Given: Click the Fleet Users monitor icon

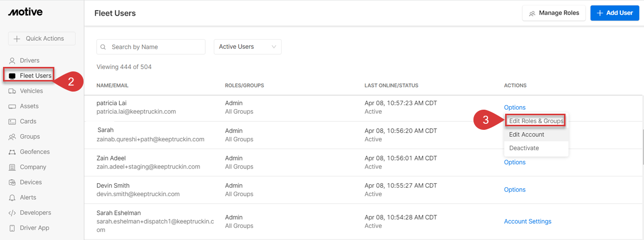Looking at the screenshot, I should point(13,76).
